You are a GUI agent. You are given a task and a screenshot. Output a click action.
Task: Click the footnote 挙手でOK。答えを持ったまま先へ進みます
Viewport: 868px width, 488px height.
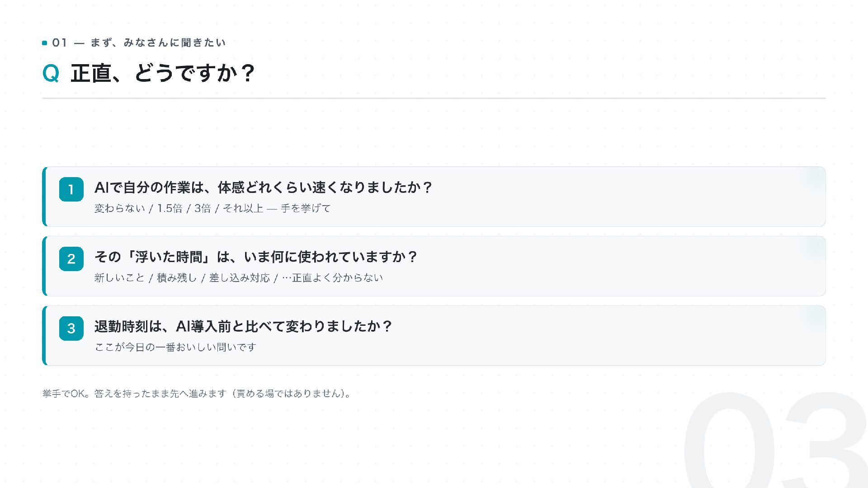click(134, 394)
